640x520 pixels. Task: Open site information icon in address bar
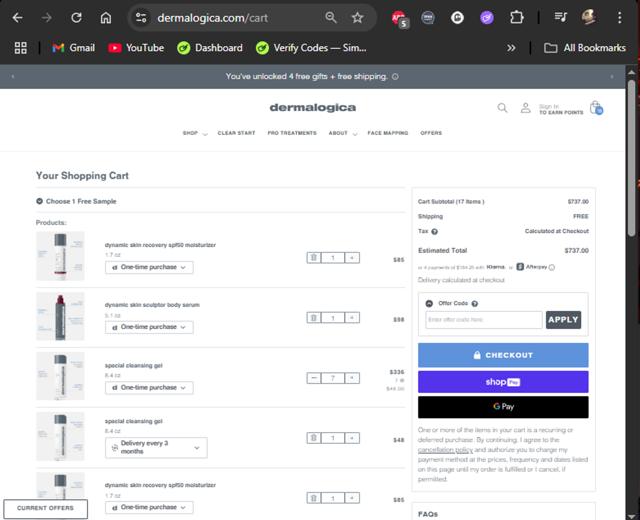click(141, 18)
